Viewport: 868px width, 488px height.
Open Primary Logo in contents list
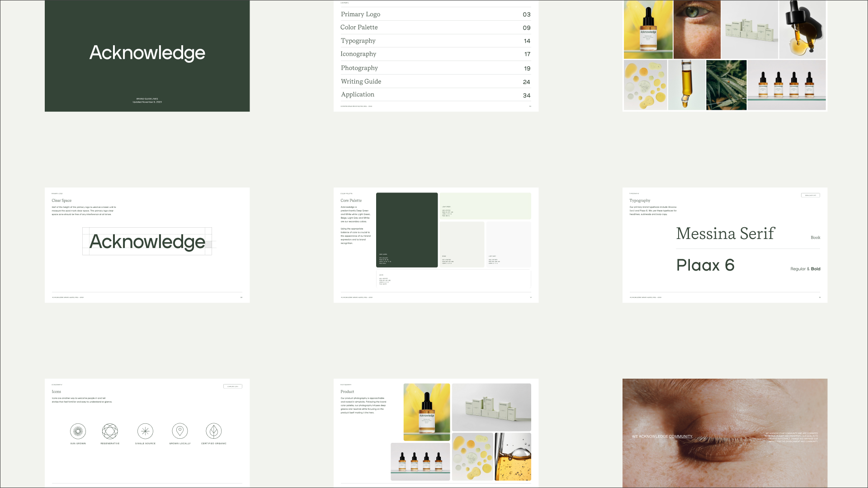[x=360, y=14]
